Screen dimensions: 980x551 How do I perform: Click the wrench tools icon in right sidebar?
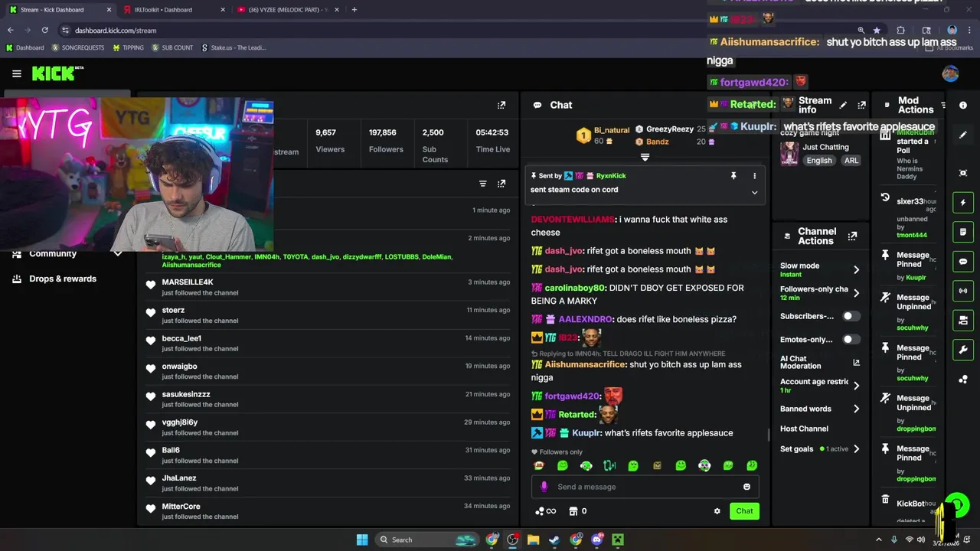tap(963, 350)
